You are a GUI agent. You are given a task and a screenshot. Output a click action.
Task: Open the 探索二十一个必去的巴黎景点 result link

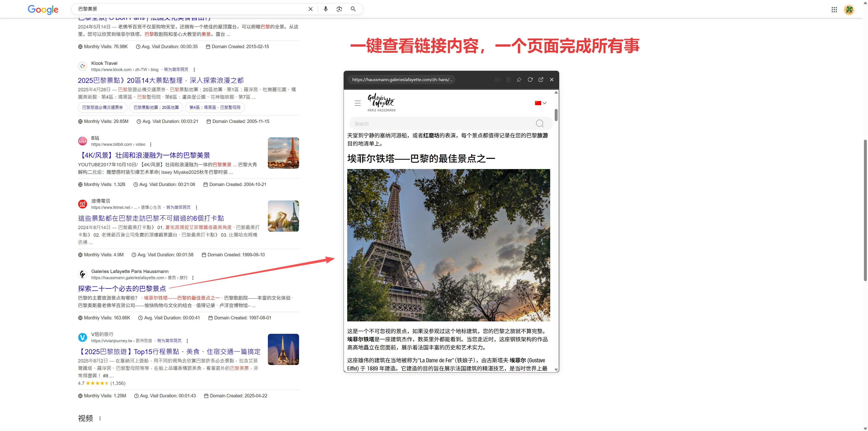[x=122, y=288]
